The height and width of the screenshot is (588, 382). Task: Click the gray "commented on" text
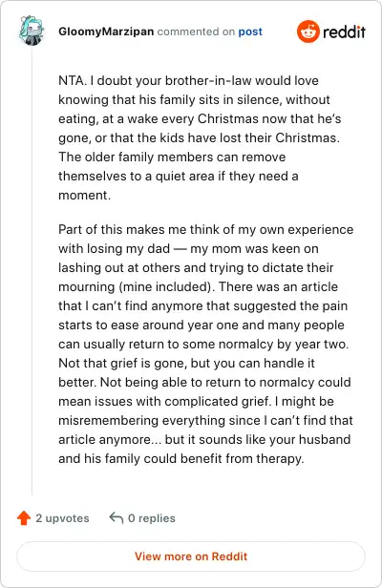coord(196,31)
